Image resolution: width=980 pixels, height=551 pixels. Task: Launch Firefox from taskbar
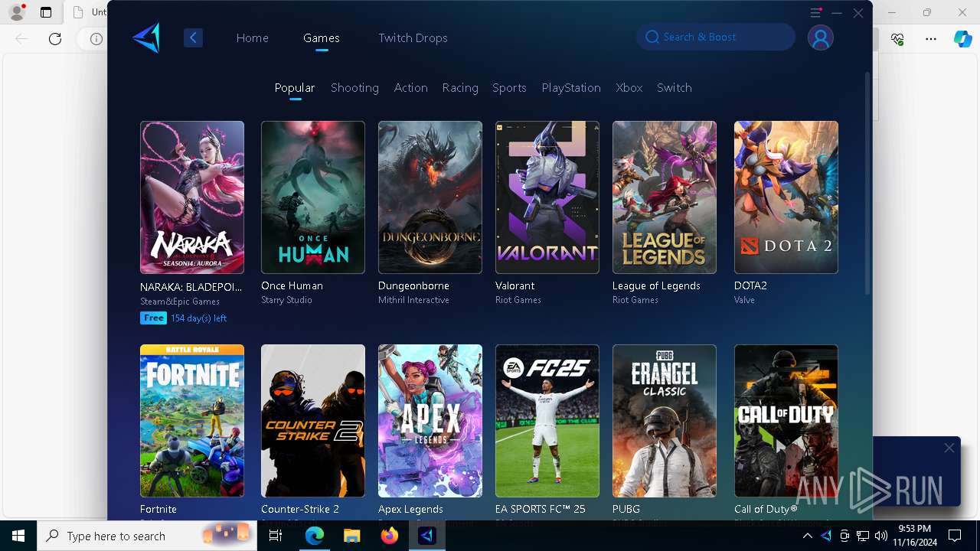pyautogui.click(x=390, y=536)
